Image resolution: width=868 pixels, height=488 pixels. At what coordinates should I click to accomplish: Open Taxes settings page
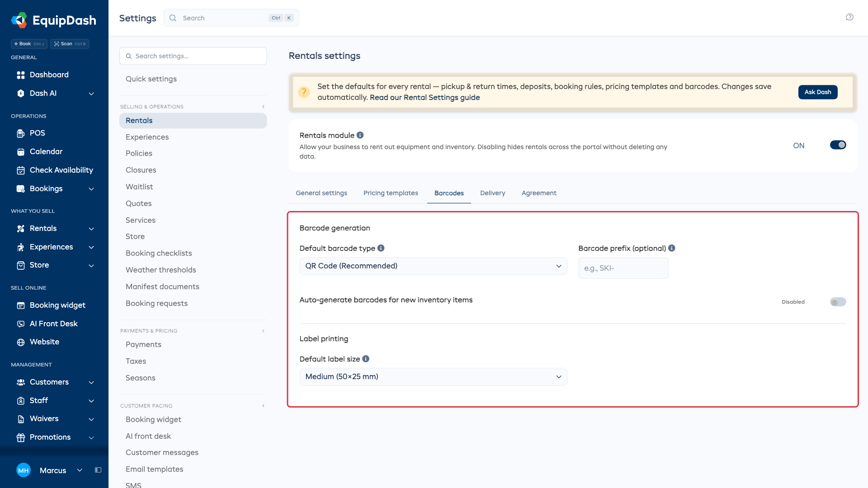(x=136, y=361)
